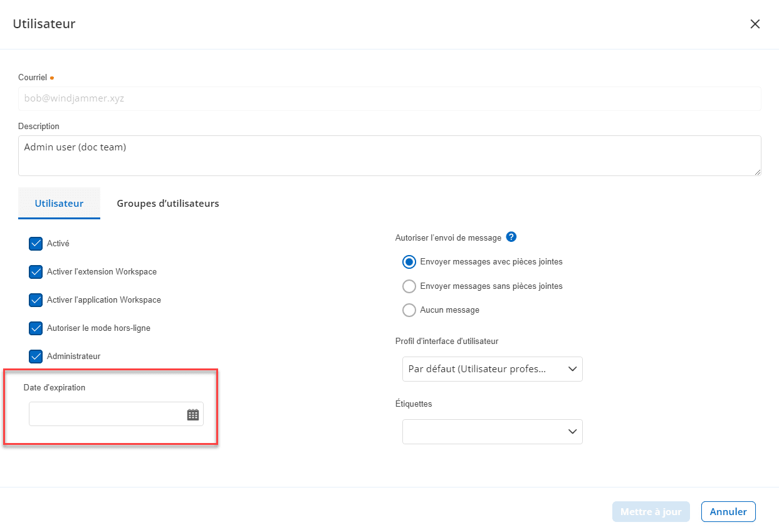This screenshot has width=779, height=532.
Task: Choose Envoyer messages sans pièces jointes
Action: pos(409,286)
